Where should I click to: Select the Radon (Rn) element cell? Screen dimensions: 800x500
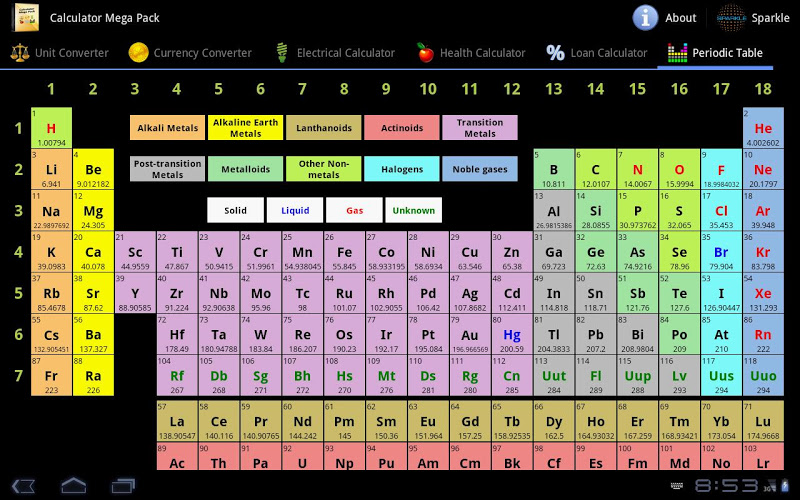(763, 334)
